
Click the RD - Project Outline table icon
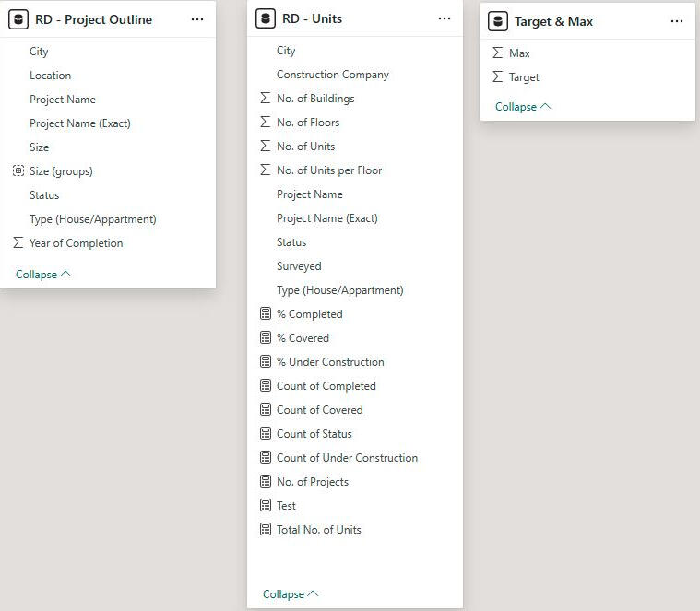18,19
